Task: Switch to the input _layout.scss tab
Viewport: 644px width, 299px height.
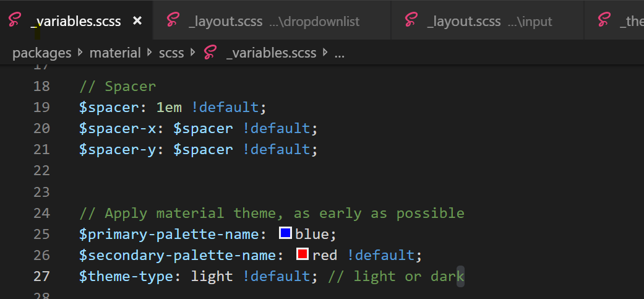Action: pos(489,21)
